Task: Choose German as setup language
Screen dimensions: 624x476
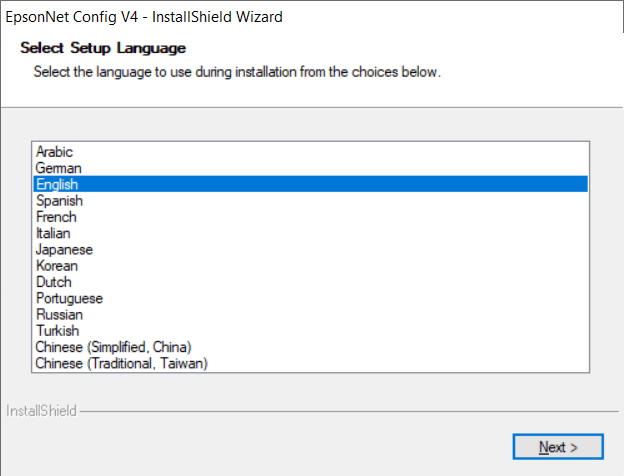Action: [x=58, y=168]
